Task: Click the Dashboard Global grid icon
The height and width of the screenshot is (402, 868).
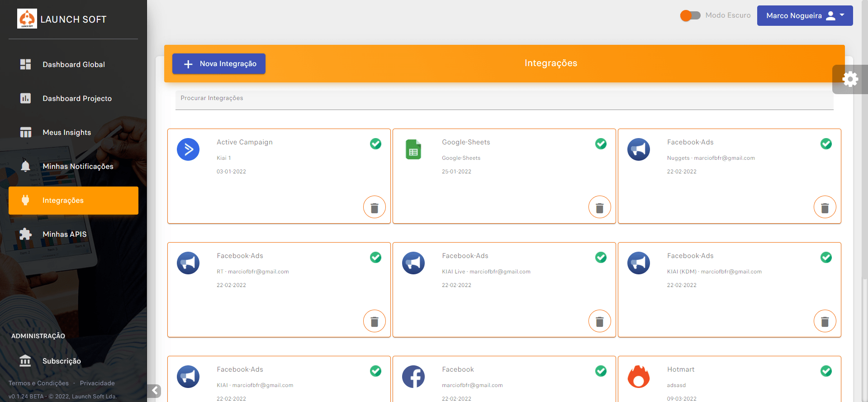Action: (x=25, y=64)
